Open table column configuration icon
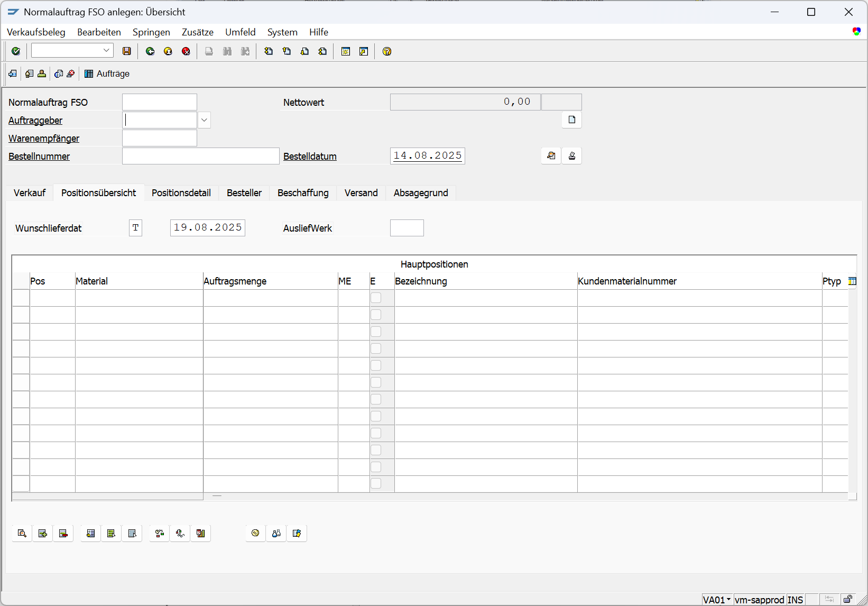Image resolution: width=868 pixels, height=606 pixels. 852,281
